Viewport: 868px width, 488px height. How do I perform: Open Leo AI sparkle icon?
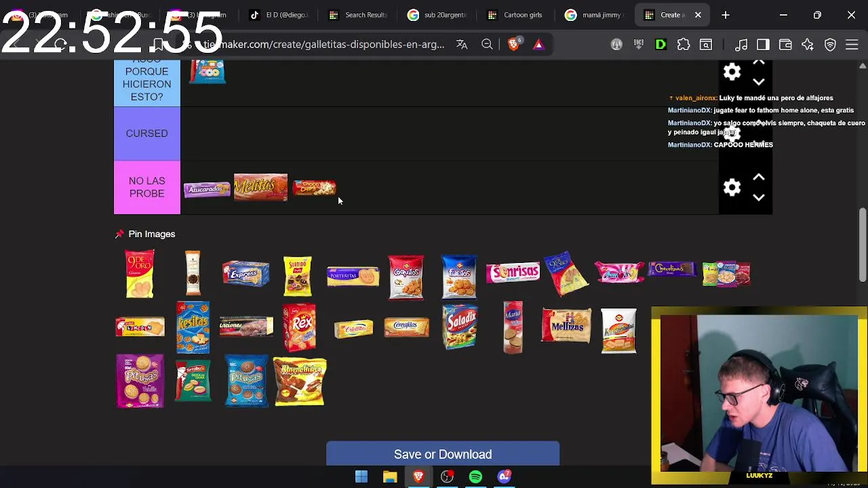click(808, 45)
